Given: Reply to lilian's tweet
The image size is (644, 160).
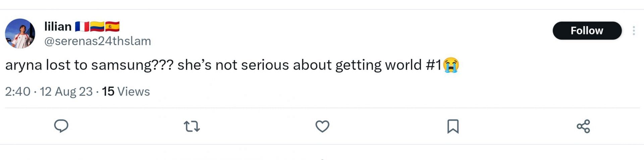Looking at the screenshot, I should tap(61, 126).
